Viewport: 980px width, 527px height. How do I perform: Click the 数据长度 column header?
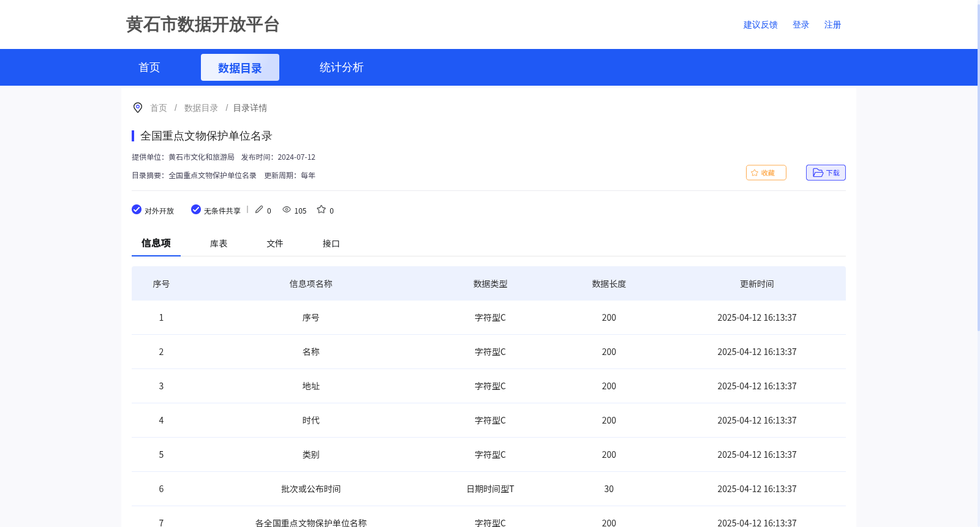(609, 283)
